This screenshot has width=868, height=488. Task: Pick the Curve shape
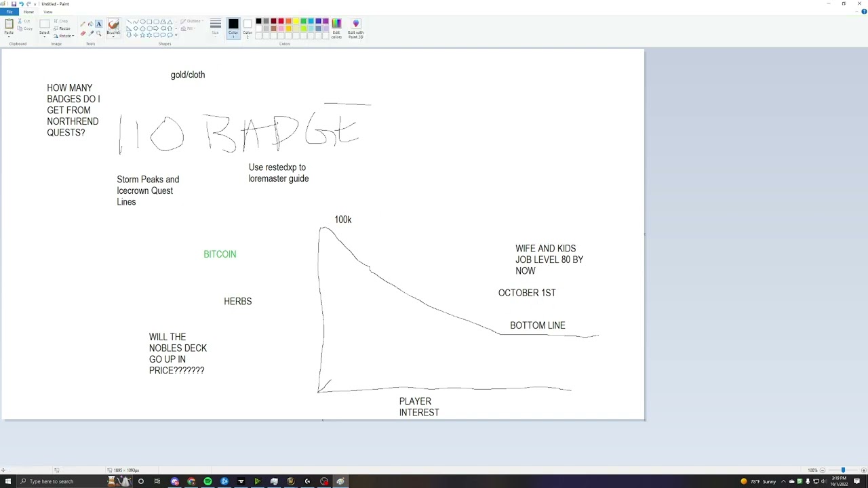click(x=136, y=22)
